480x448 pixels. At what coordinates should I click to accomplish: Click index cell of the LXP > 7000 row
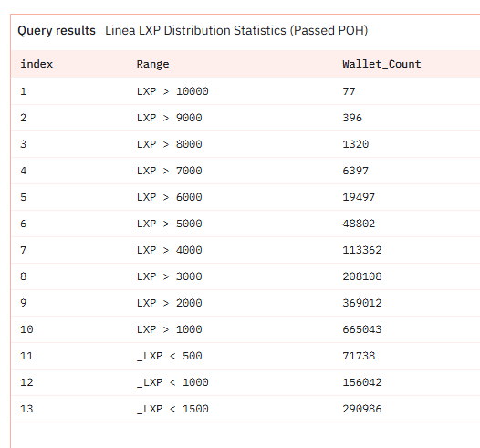click(x=23, y=171)
